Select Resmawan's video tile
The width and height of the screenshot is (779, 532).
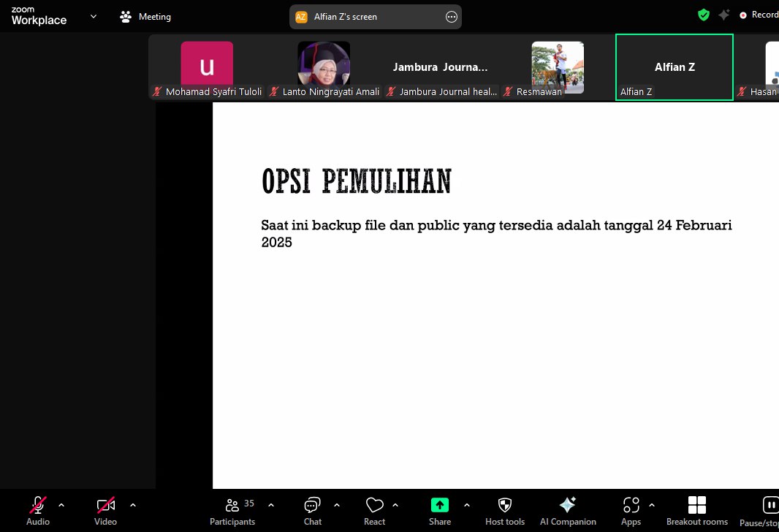(x=558, y=67)
